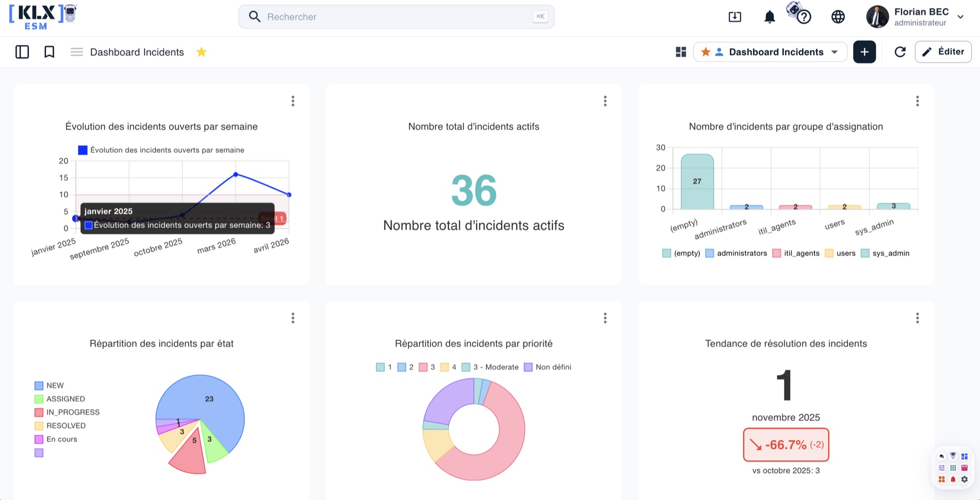Click the KLX ESM logo
Screen dimensions: 980x500
point(43,16)
